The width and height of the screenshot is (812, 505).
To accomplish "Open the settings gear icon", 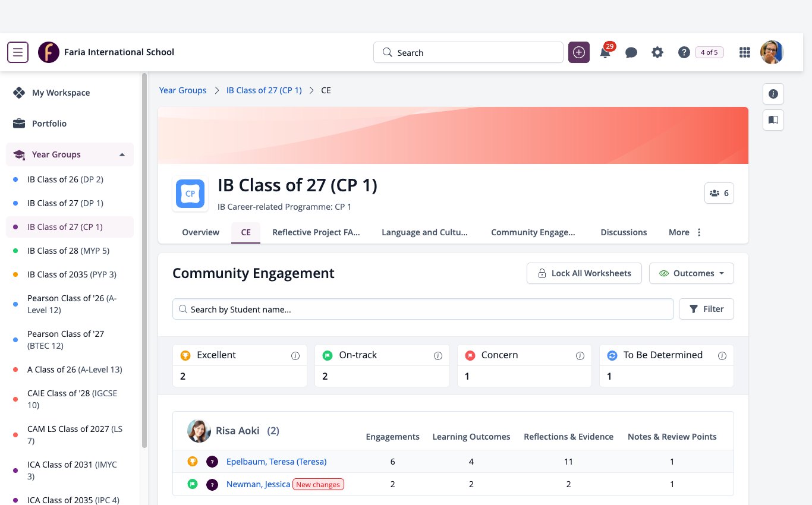I will [x=657, y=52].
